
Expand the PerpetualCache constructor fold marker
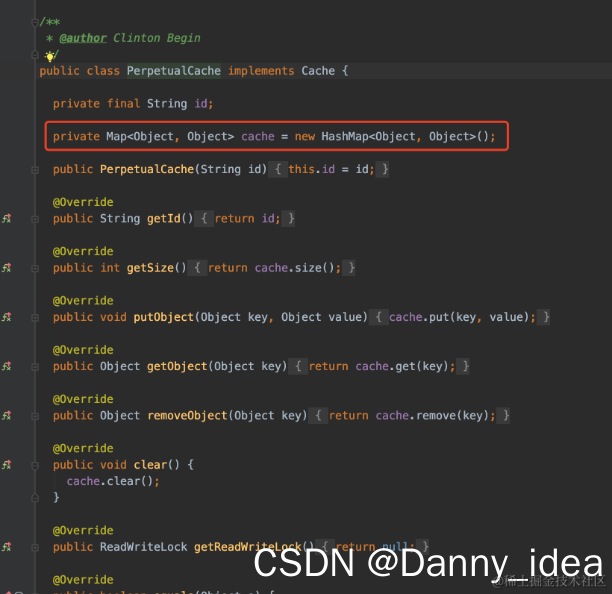(35, 170)
